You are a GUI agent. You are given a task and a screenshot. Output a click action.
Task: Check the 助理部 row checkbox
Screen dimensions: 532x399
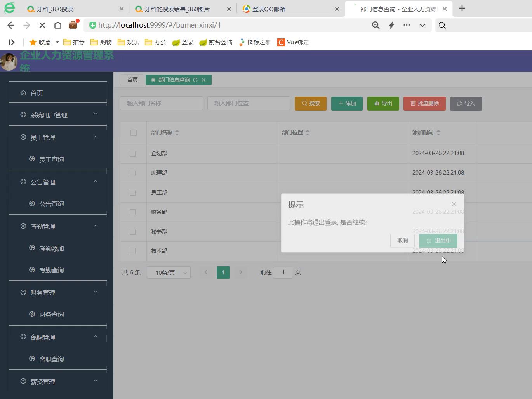[x=133, y=173]
